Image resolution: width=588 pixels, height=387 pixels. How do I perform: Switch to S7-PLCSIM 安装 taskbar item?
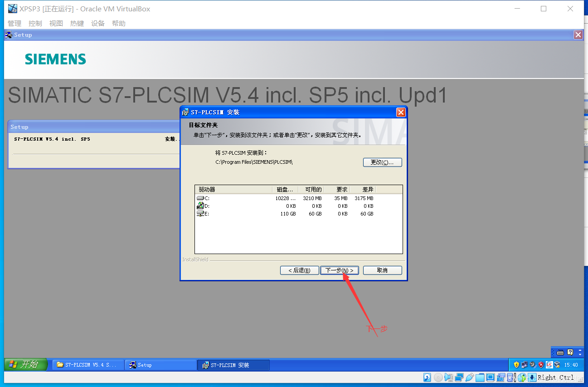pyautogui.click(x=233, y=365)
